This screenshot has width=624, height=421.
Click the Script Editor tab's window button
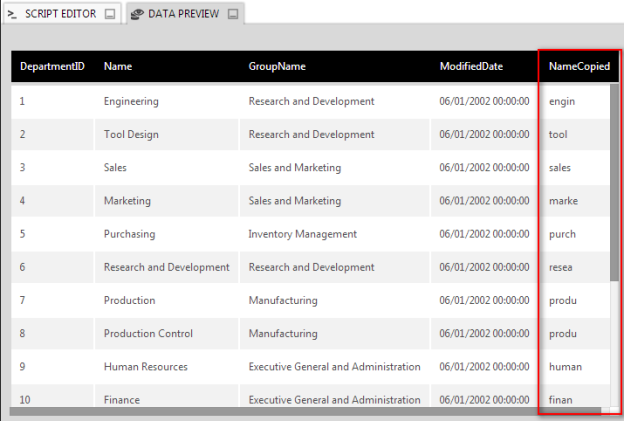[x=111, y=14]
